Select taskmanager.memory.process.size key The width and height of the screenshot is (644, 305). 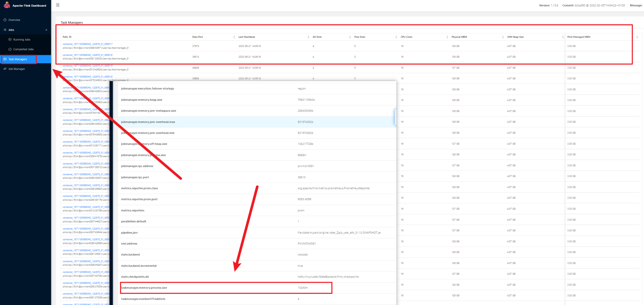pos(144,288)
